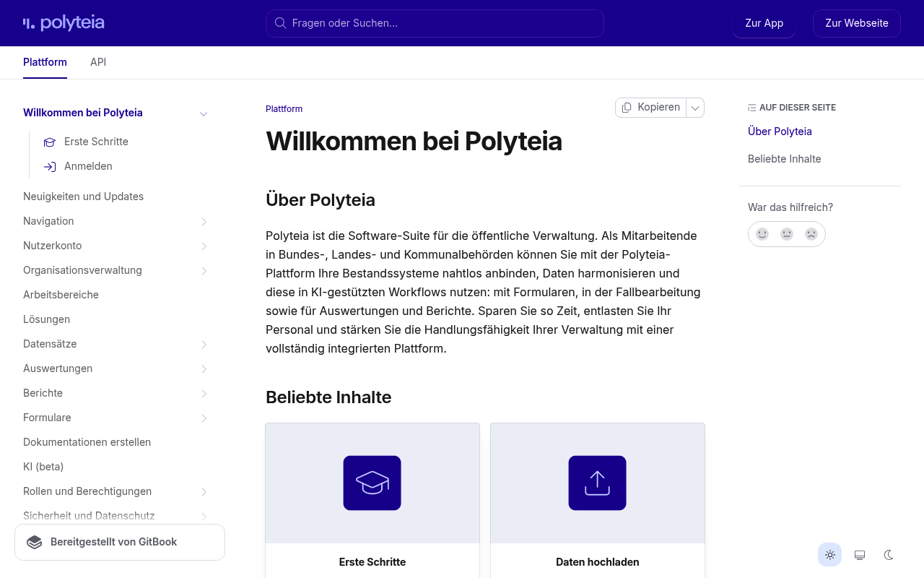
Task: Expand Rollen und Berechtigungen section
Action: [x=204, y=492]
